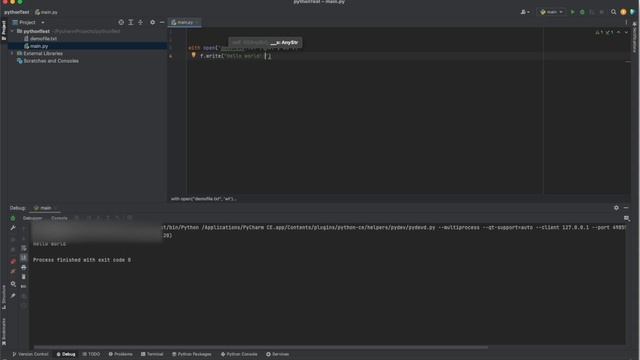640x360 pixels.
Task: Collapse the pythontest project folder
Action: [12, 31]
